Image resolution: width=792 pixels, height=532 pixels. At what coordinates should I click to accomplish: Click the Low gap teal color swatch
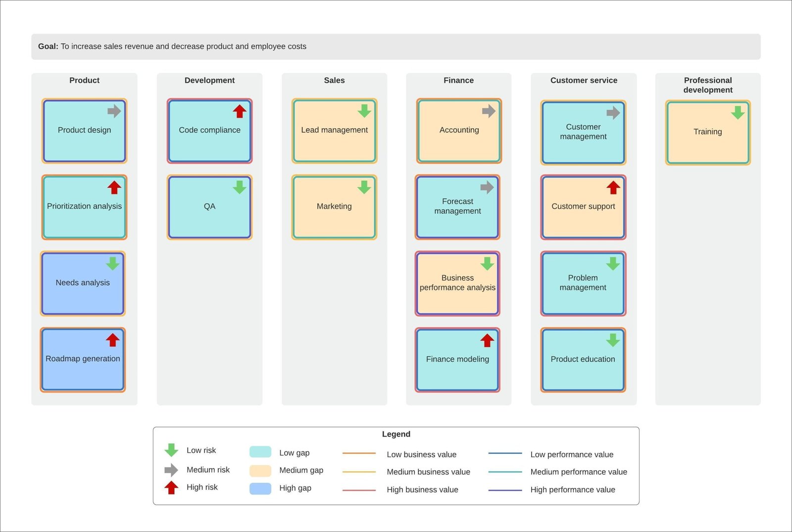pos(260,452)
